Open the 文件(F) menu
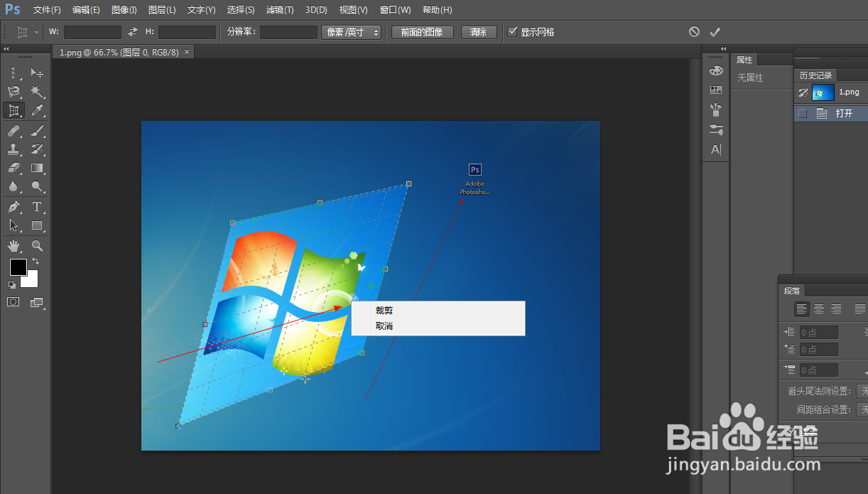 pyautogui.click(x=47, y=10)
